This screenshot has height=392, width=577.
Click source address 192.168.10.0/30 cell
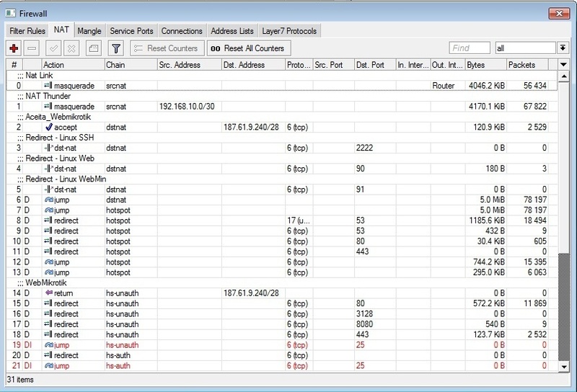189,106
